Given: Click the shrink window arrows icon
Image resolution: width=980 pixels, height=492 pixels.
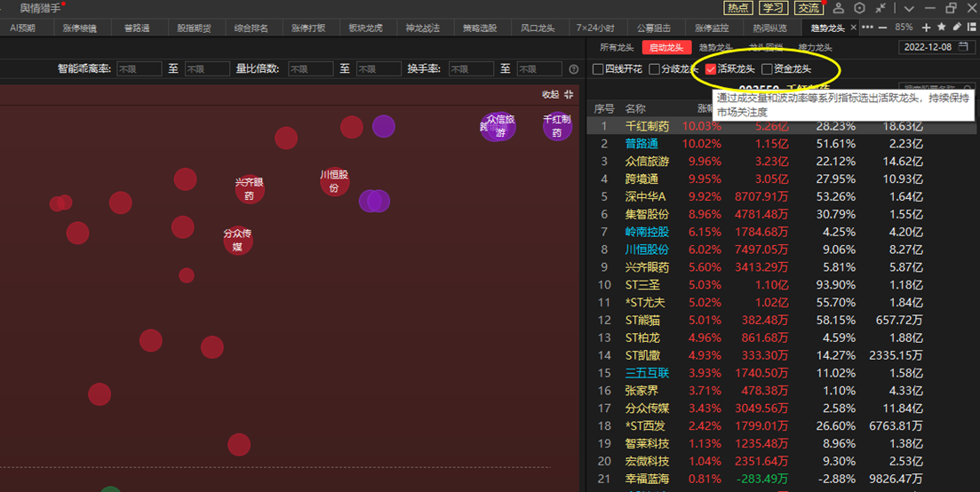Looking at the screenshot, I should pos(880,8).
